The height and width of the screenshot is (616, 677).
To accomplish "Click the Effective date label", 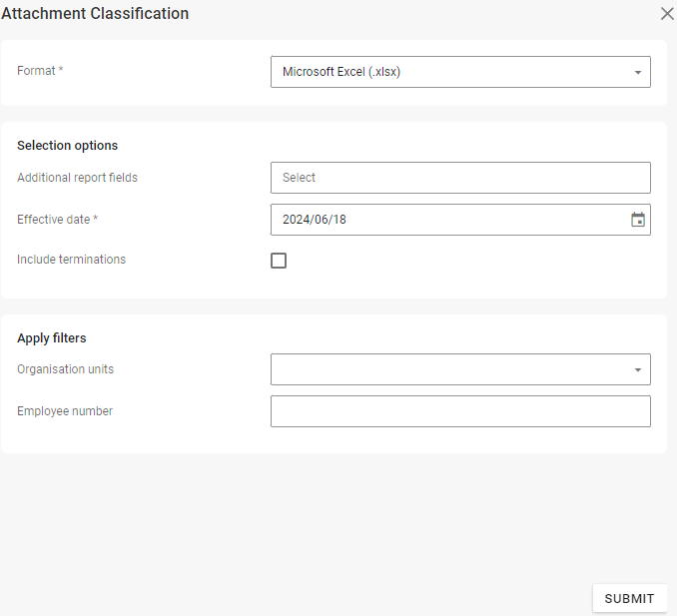I will [x=57, y=220].
